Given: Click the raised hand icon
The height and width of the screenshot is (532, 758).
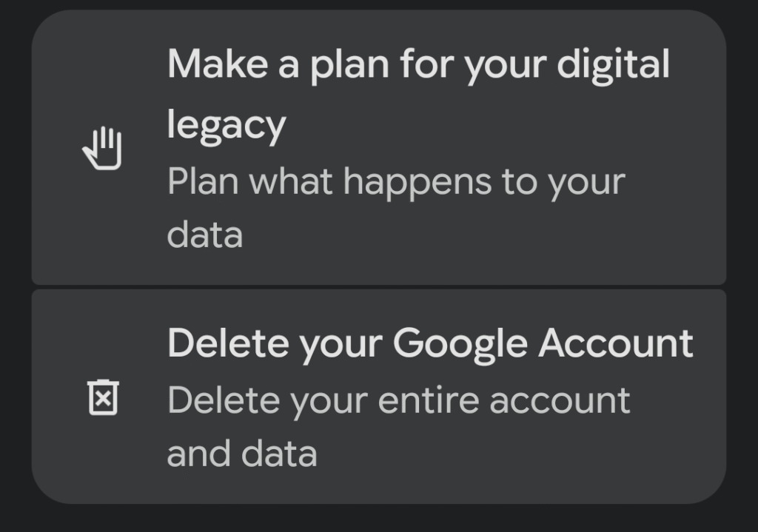Looking at the screenshot, I should click(x=101, y=149).
